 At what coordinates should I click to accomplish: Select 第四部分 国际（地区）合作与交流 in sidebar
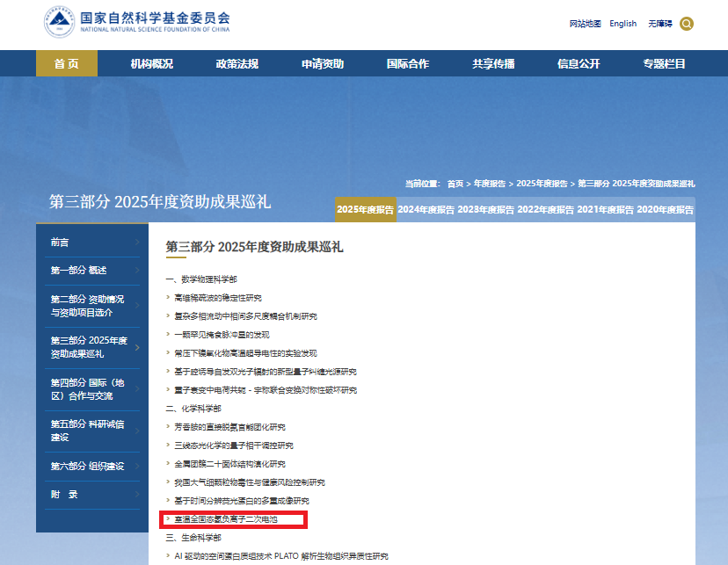[x=87, y=389]
